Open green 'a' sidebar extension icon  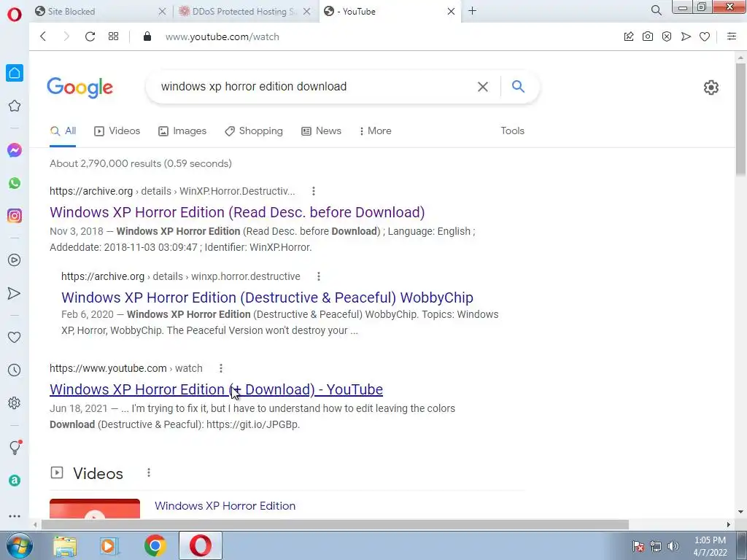pos(15,481)
